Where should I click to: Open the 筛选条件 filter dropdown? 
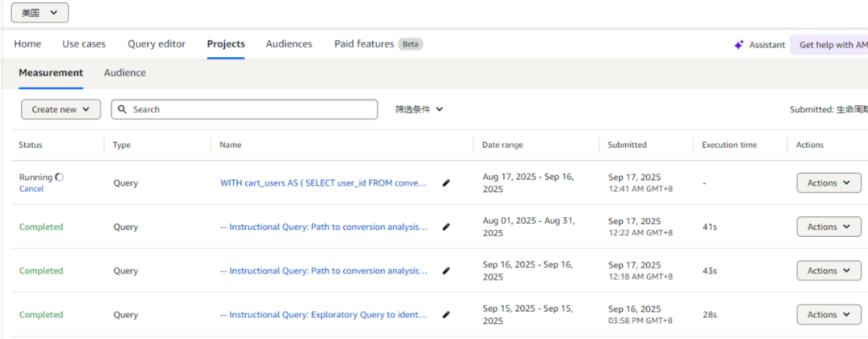click(419, 109)
